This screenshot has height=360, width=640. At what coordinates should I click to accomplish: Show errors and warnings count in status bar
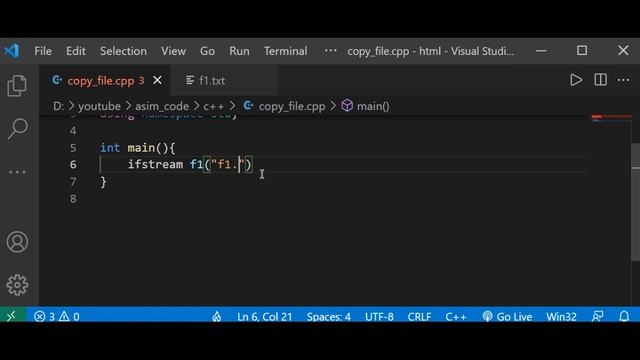(x=57, y=316)
